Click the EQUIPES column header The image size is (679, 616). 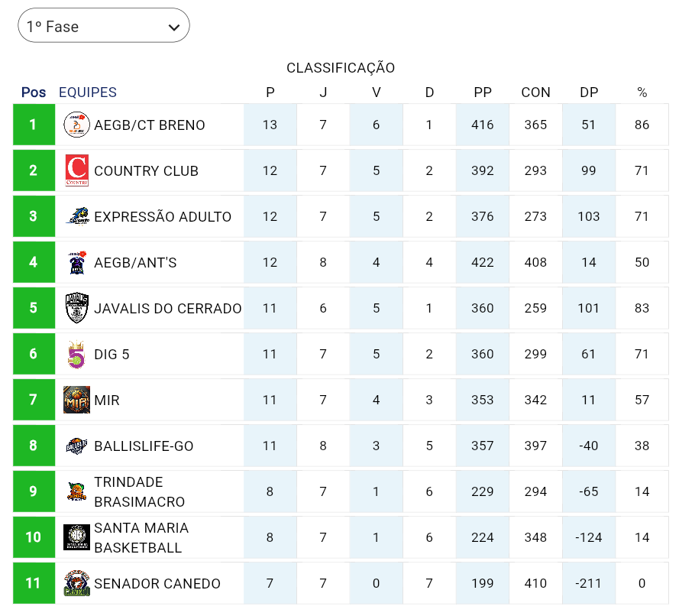click(x=88, y=92)
